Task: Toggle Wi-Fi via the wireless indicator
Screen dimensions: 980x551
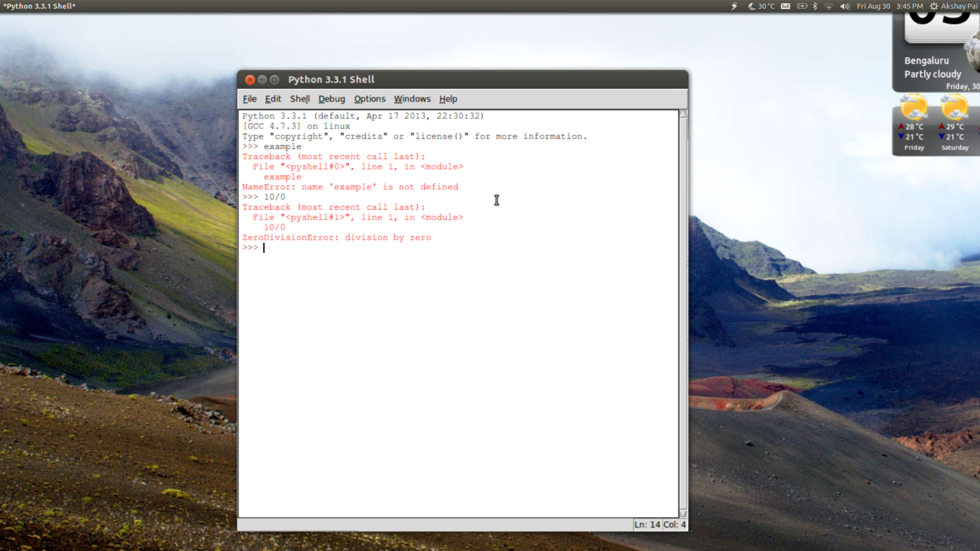Action: coord(829,6)
